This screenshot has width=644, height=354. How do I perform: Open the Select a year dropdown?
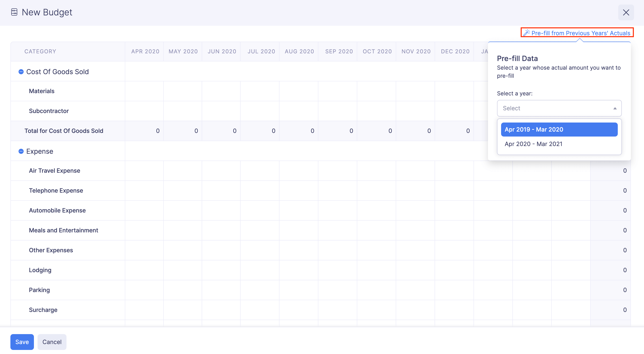(559, 108)
